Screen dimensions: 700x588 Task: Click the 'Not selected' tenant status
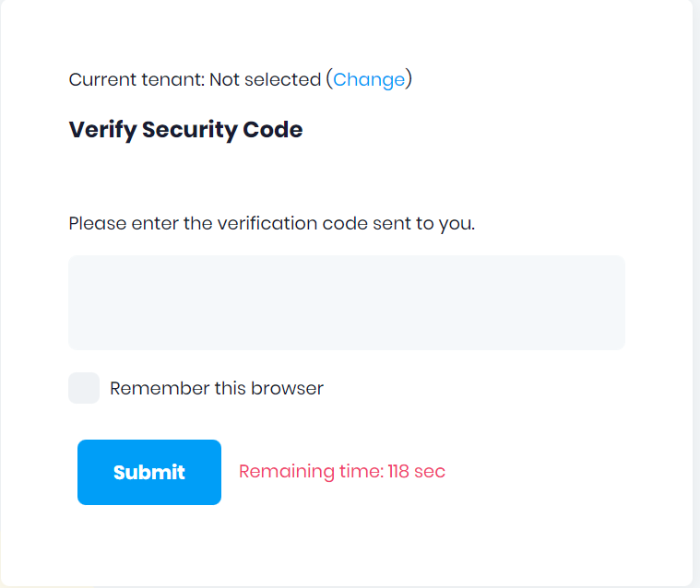pyautogui.click(x=265, y=80)
